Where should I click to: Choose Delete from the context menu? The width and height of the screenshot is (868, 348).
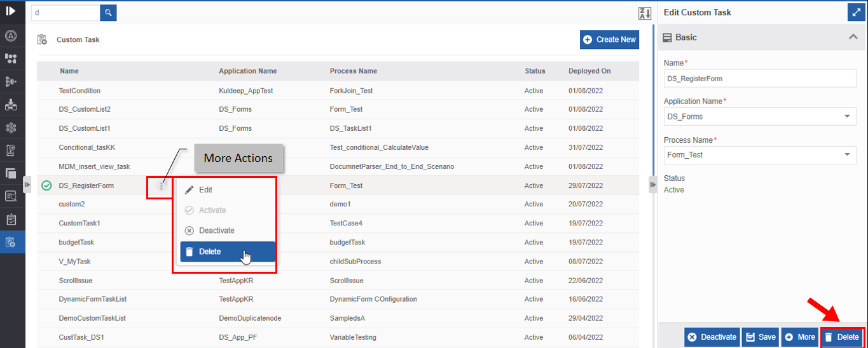coord(228,251)
